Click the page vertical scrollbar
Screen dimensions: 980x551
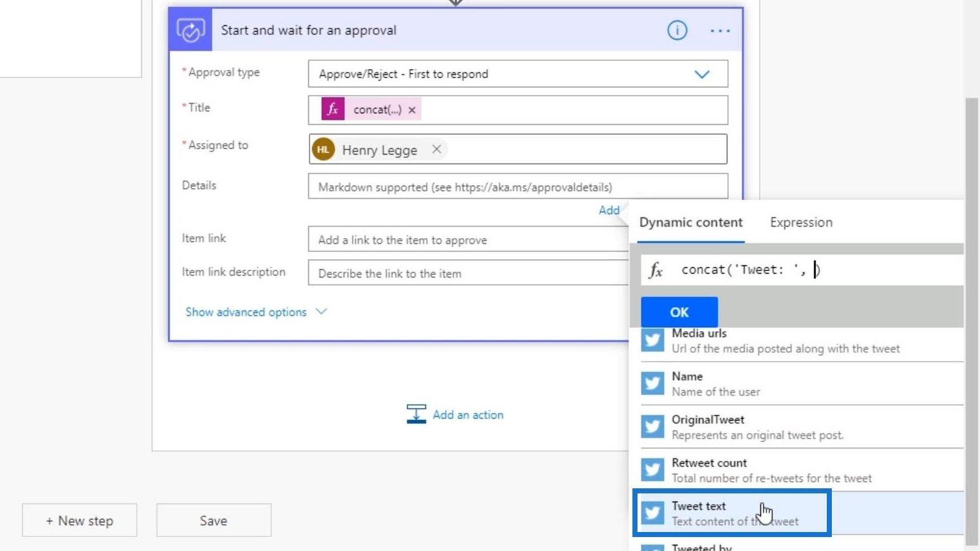(972, 322)
